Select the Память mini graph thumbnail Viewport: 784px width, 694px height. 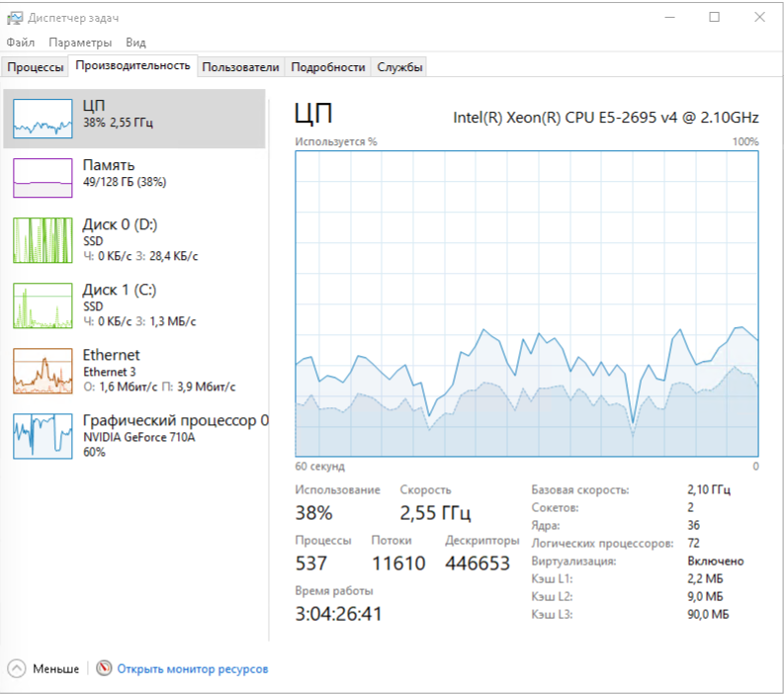[x=43, y=178]
